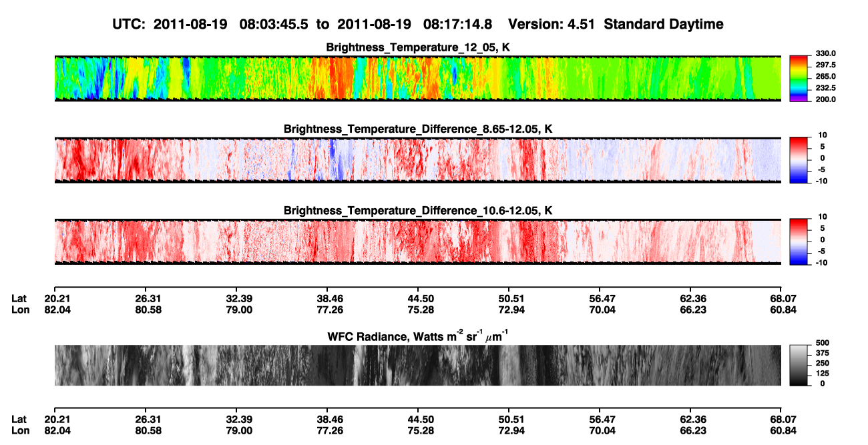Click the 265.0 color bar label
868x445 pixels.
coord(826,77)
